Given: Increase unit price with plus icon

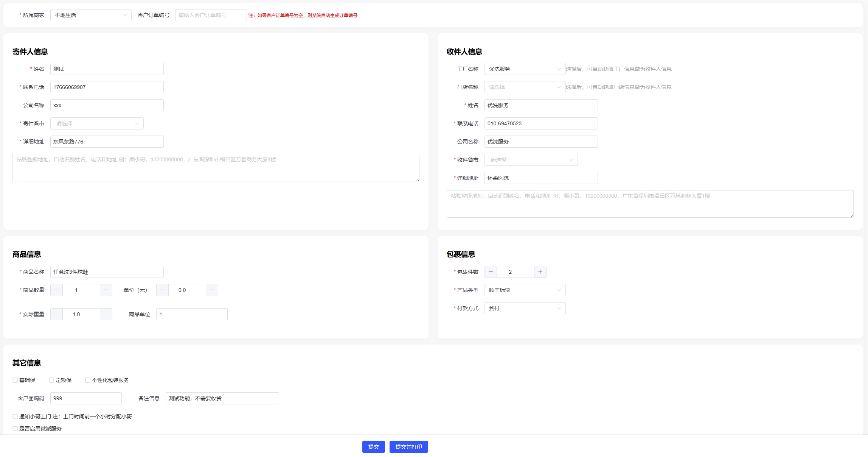Looking at the screenshot, I should [212, 290].
